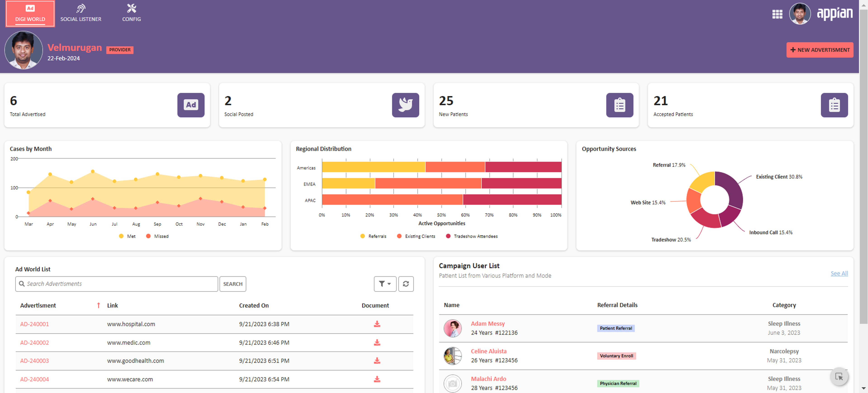The height and width of the screenshot is (393, 868).
Task: Toggle the Met series legend
Action: pyautogui.click(x=127, y=236)
